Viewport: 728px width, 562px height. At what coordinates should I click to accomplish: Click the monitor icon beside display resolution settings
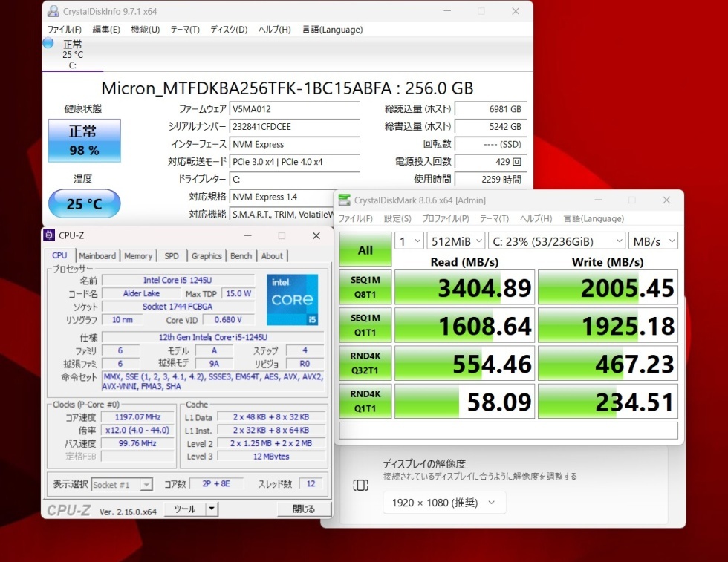click(360, 484)
